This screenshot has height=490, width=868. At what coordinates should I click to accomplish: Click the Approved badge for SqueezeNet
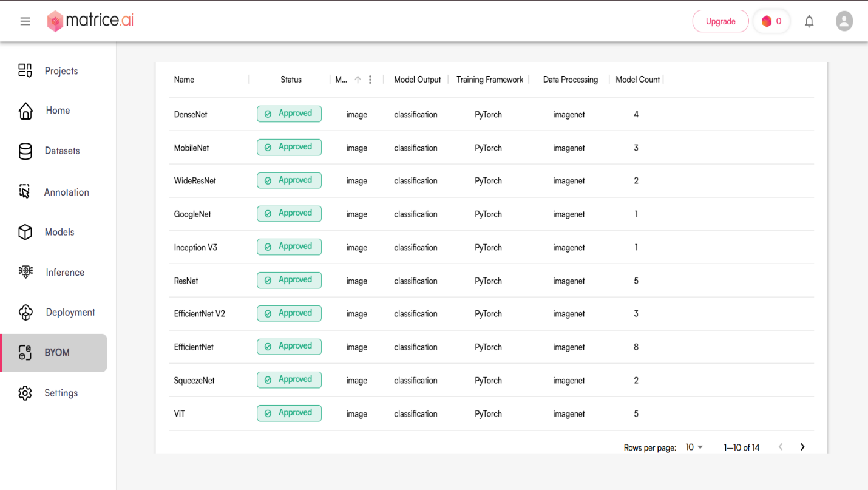point(289,379)
